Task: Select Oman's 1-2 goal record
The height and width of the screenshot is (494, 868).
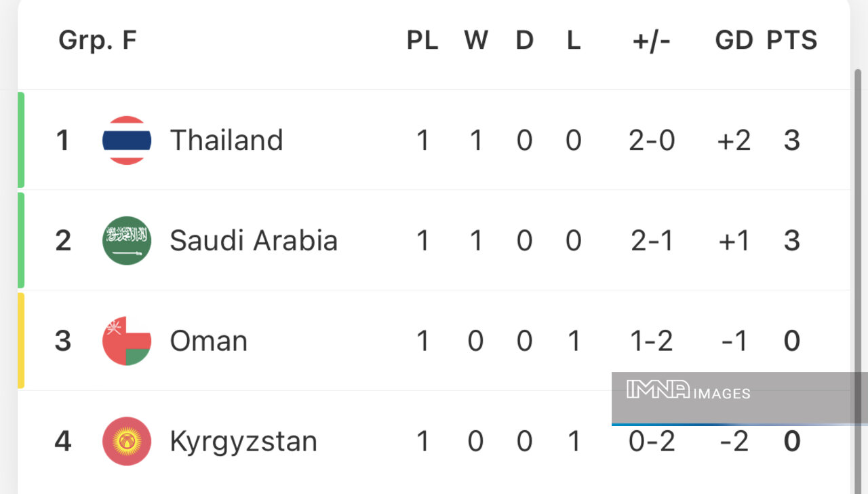Action: 651,341
